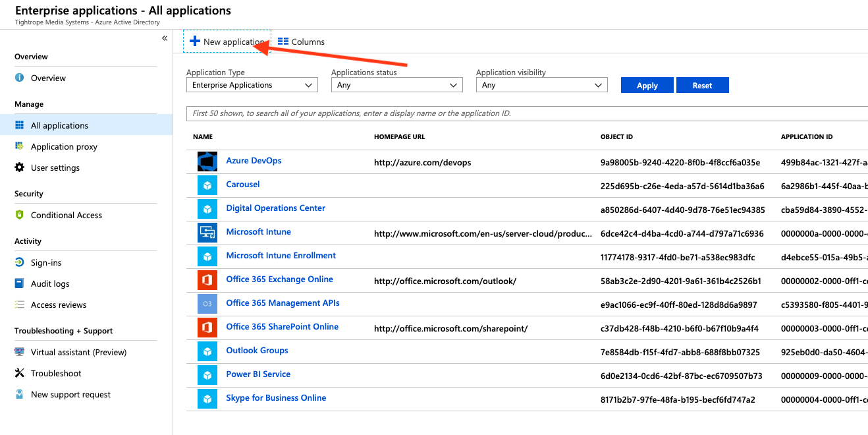Click the Digital Operations Center app icon
Screen dimensions: 868x435
207,209
